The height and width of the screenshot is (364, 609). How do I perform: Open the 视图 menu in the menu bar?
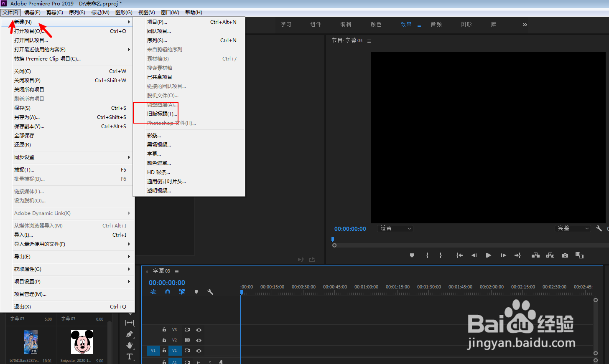pos(146,12)
